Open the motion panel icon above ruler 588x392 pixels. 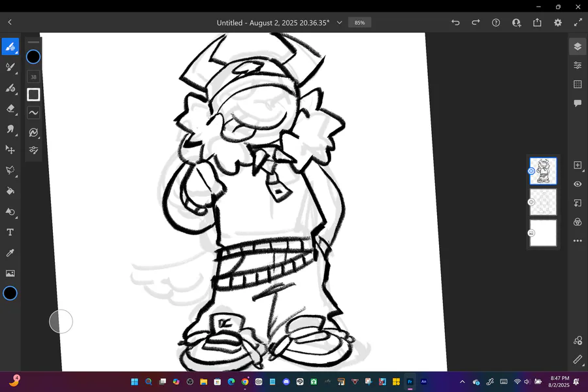point(578,340)
